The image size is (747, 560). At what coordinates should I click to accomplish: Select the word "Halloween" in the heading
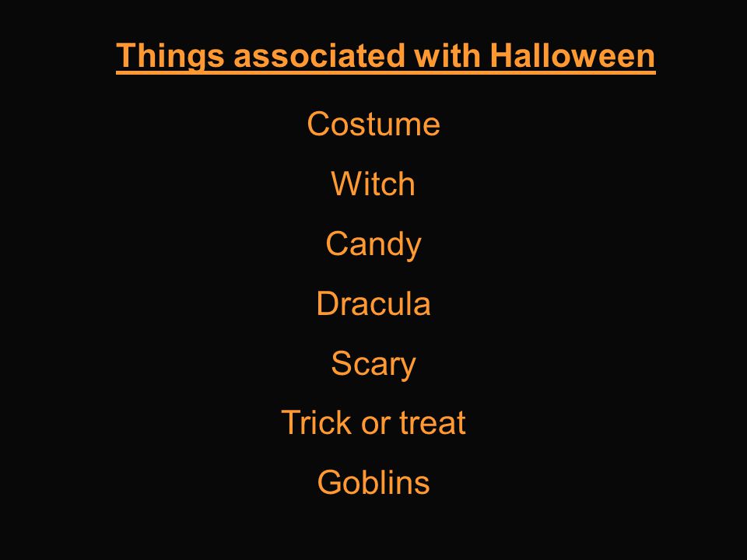point(573,55)
